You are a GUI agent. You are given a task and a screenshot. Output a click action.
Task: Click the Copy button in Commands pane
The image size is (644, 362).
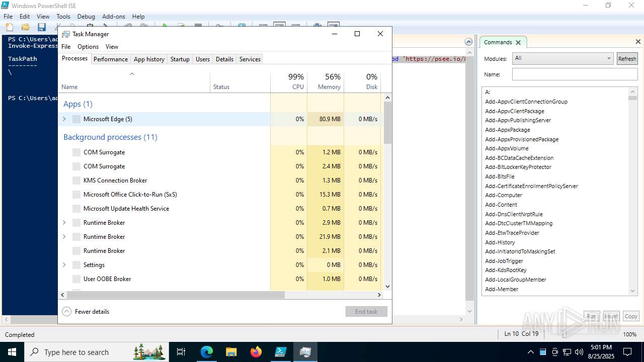631,316
